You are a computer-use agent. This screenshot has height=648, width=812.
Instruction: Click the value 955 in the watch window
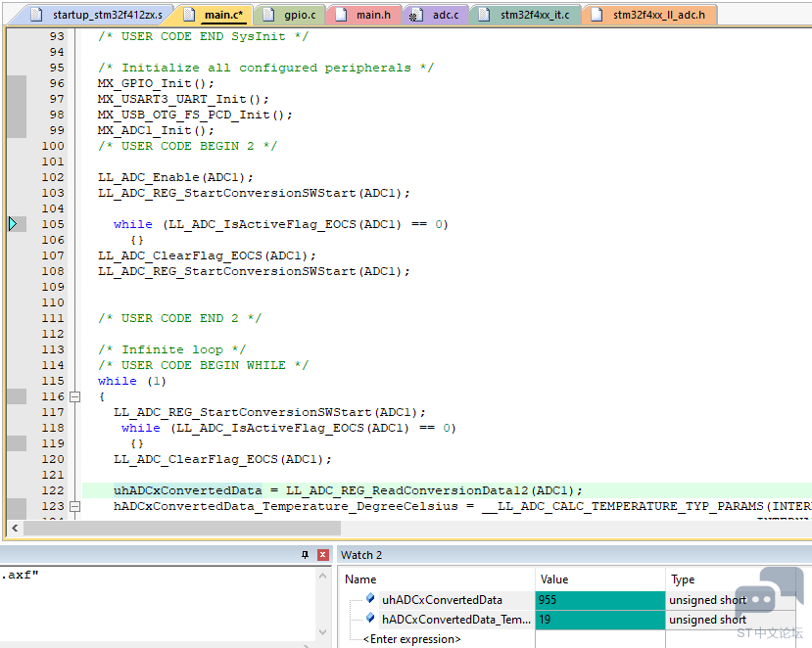600,600
